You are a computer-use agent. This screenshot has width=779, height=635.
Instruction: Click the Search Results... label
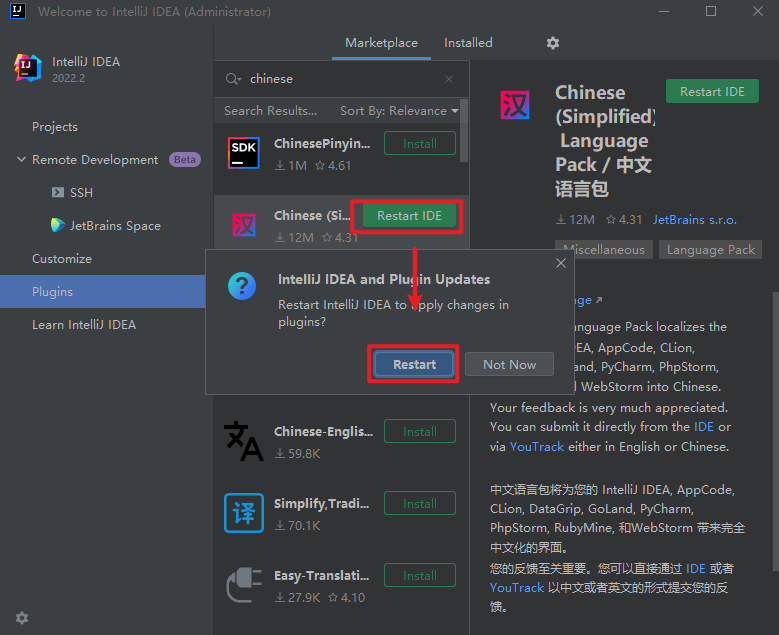click(x=270, y=111)
